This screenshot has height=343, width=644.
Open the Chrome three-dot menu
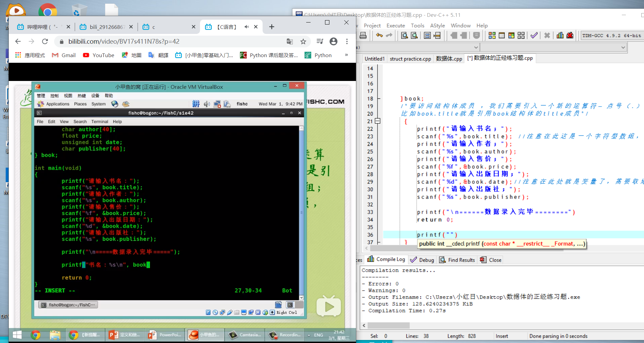pyautogui.click(x=347, y=41)
